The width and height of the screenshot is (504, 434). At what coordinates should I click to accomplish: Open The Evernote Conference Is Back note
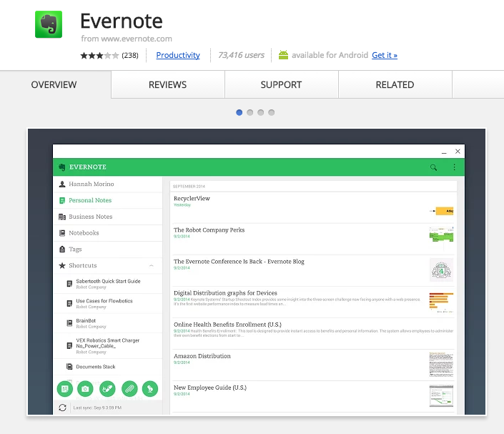(313, 270)
